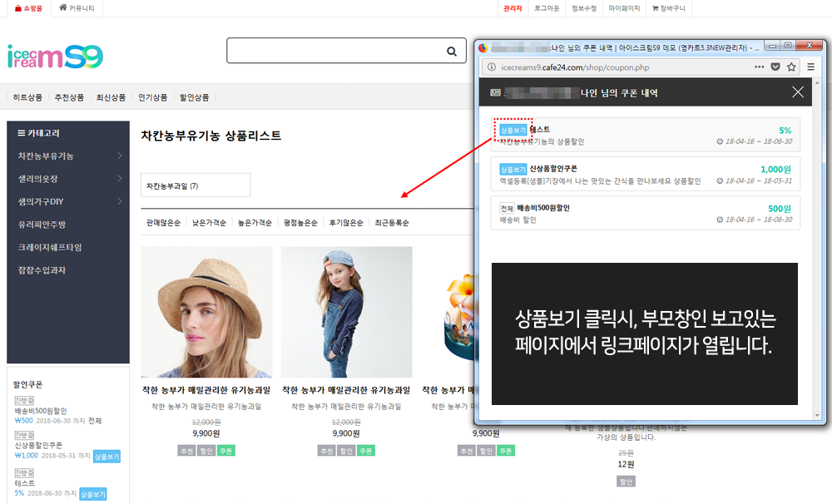Click 상품보기 beside sidebar ₩1,000 coupon

pyautogui.click(x=106, y=457)
